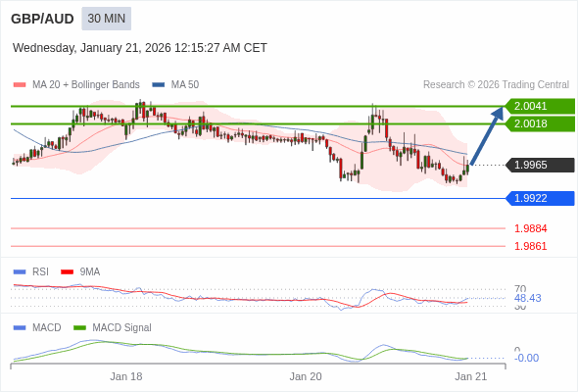The image size is (578, 392).
Task: Click the MACD value -0.00
Action: 526,358
